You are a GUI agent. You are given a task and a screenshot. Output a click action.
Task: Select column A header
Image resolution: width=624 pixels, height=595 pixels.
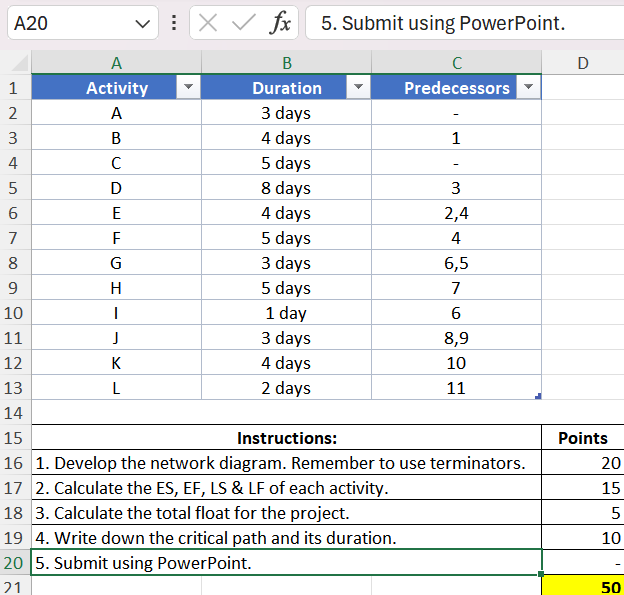point(116,63)
